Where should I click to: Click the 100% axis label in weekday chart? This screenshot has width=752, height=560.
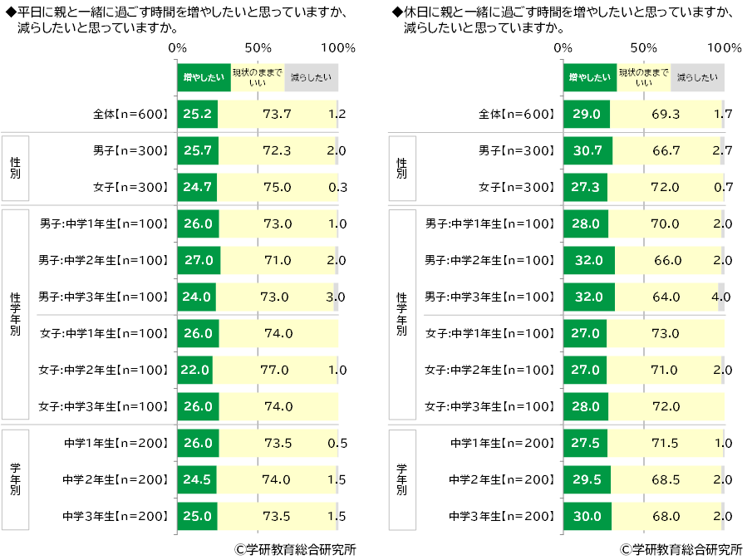point(337,47)
